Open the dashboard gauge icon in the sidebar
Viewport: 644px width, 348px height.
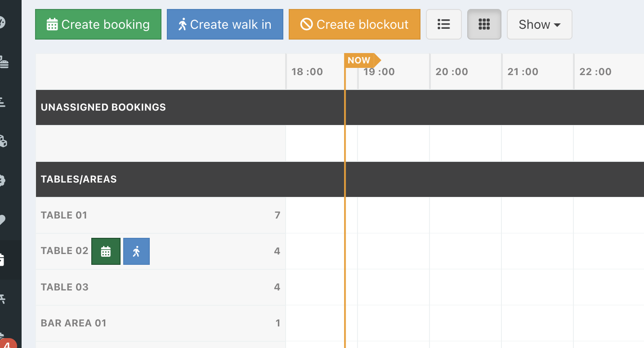pos(3,22)
